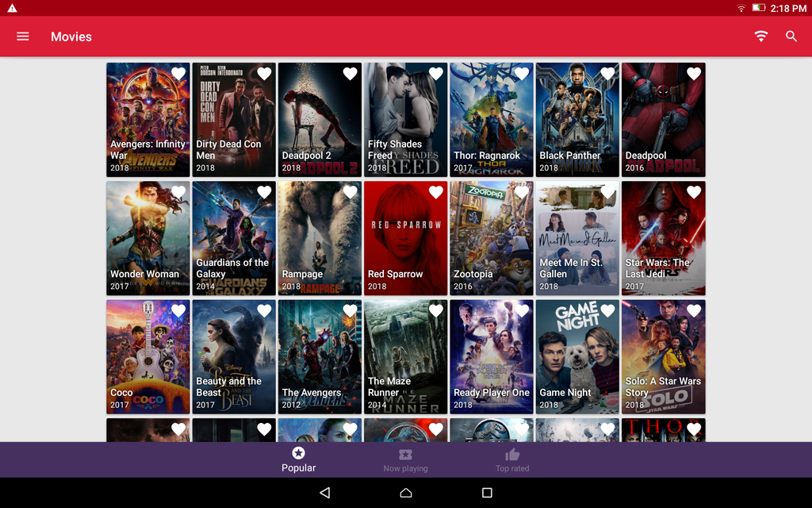Viewport: 812px width, 508px height.
Task: Tap heart on Meet Me In St. Gallen
Action: click(x=607, y=192)
